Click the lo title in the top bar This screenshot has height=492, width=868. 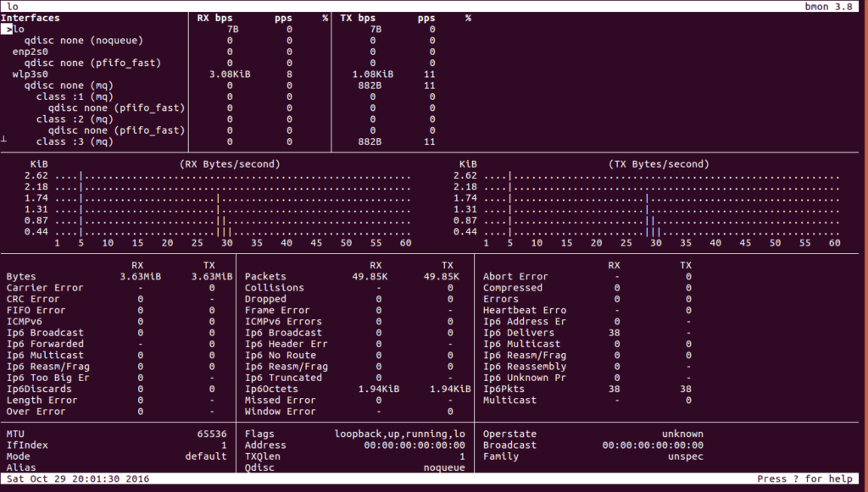(14, 6)
